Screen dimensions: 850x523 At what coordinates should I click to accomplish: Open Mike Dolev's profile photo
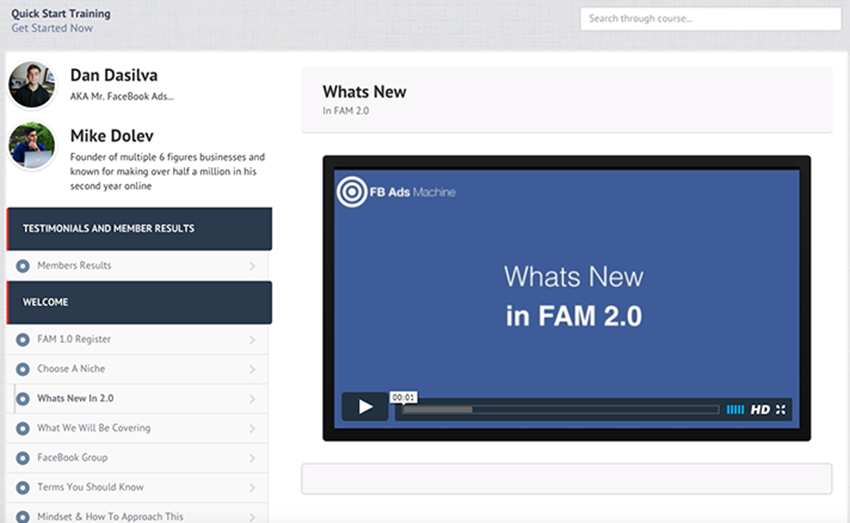coord(32,146)
